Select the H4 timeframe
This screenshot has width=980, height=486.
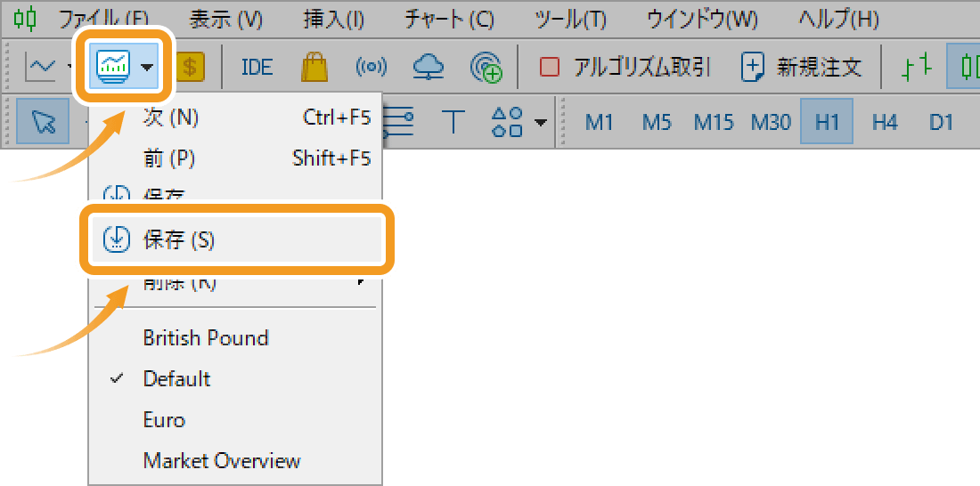885,121
